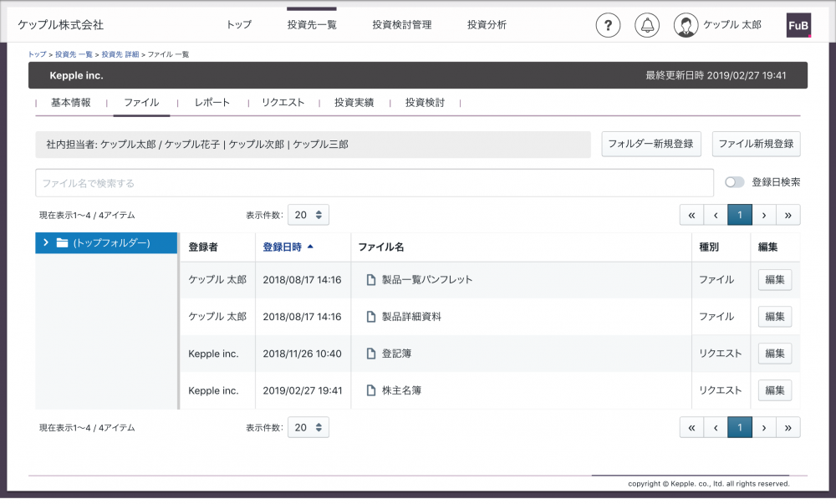Click 投資先 一覧 breadcrumb link
836x504 pixels.
(74, 54)
